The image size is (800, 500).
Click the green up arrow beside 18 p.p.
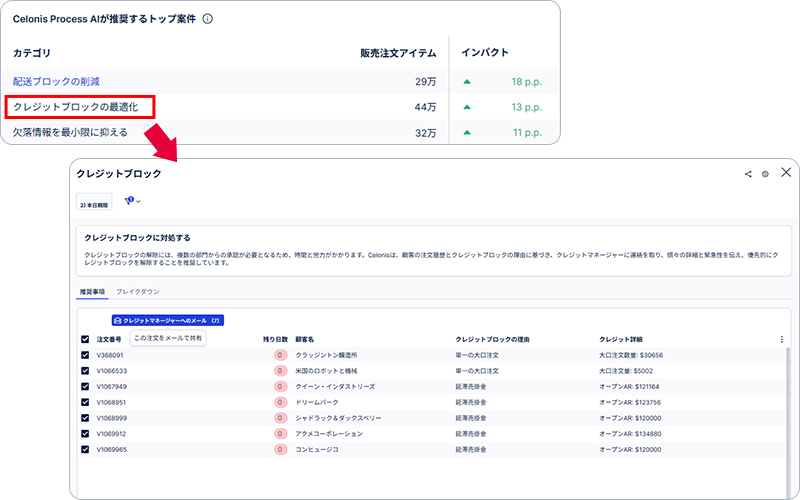click(467, 81)
